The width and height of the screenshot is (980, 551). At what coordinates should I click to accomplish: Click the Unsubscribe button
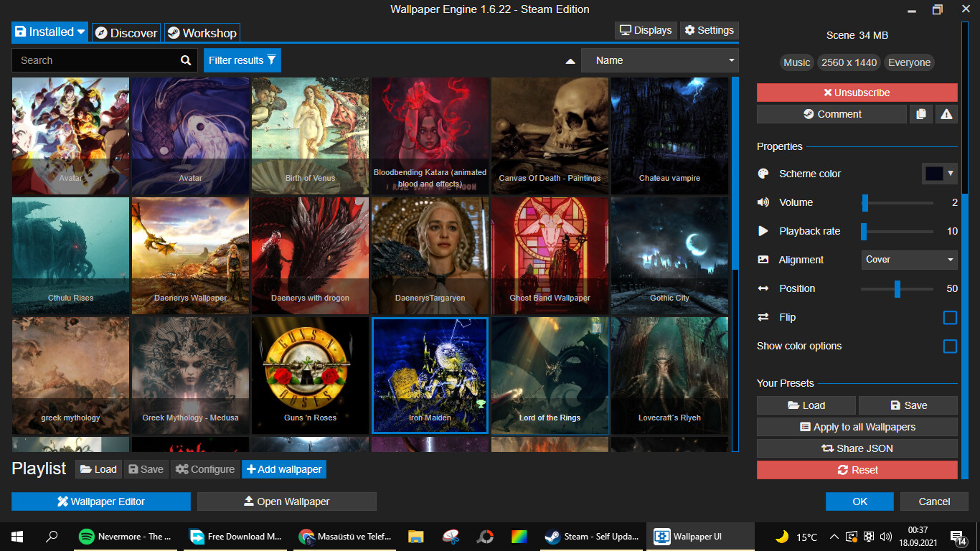pyautogui.click(x=857, y=93)
